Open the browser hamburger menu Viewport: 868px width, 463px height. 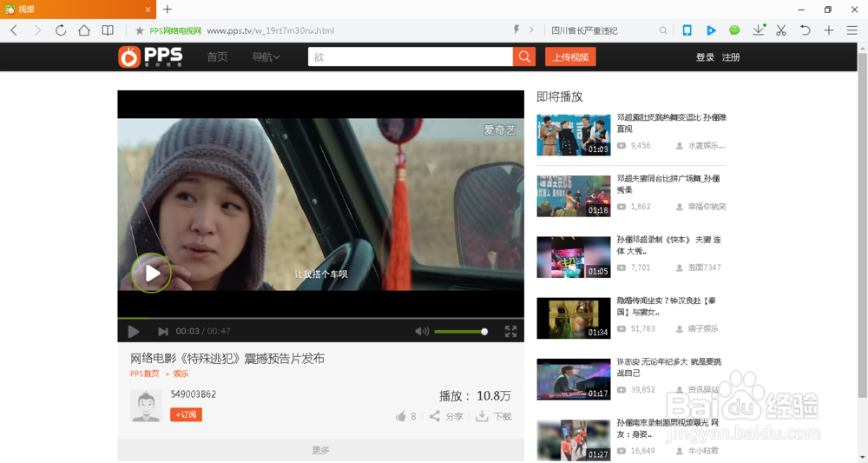click(852, 30)
